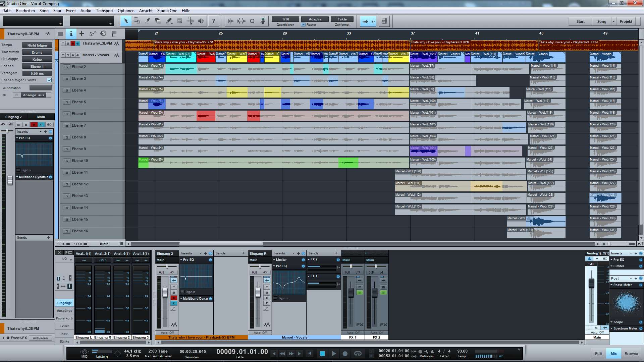Screen dimensions: 644x362
Task: Open the Transport menu
Action: pyautogui.click(x=104, y=11)
